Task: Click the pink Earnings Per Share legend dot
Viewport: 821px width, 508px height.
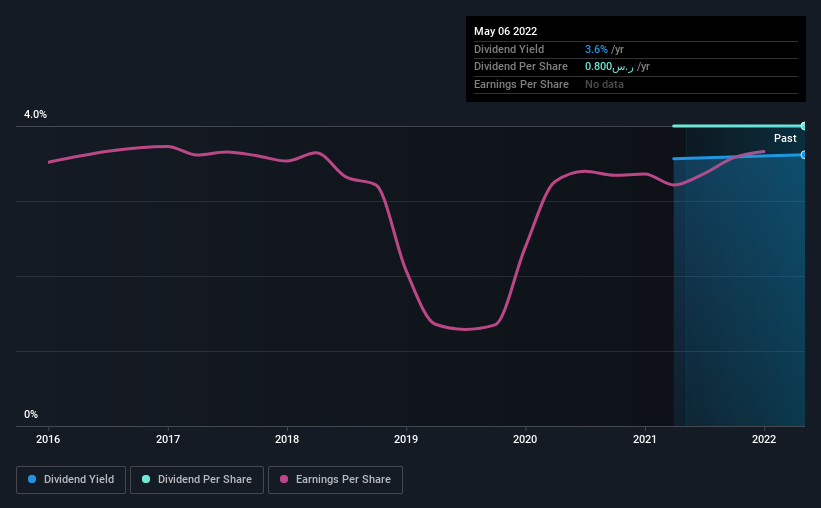Action: tap(284, 480)
